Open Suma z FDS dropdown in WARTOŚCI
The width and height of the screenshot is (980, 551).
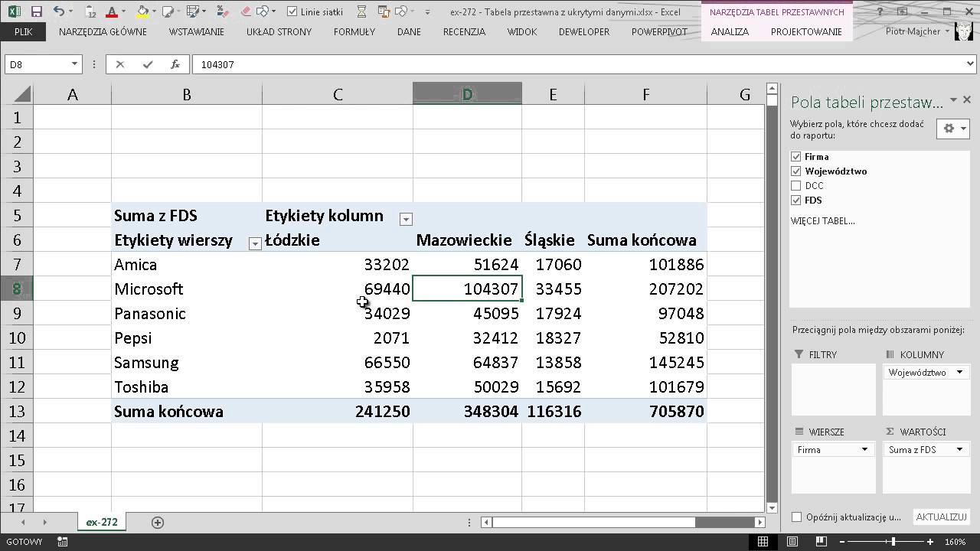959,450
